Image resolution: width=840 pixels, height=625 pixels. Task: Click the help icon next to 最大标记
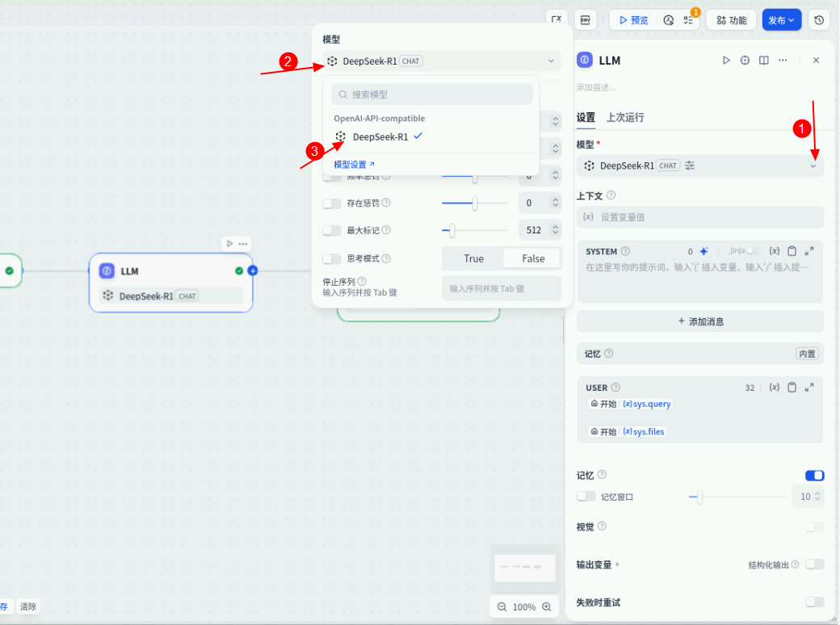coord(386,230)
